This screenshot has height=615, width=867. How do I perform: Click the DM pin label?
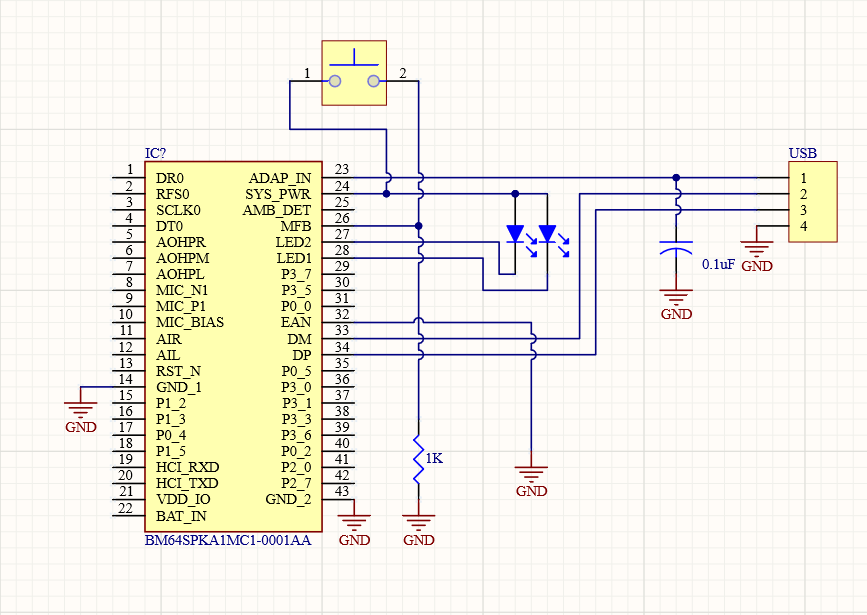pos(299,339)
